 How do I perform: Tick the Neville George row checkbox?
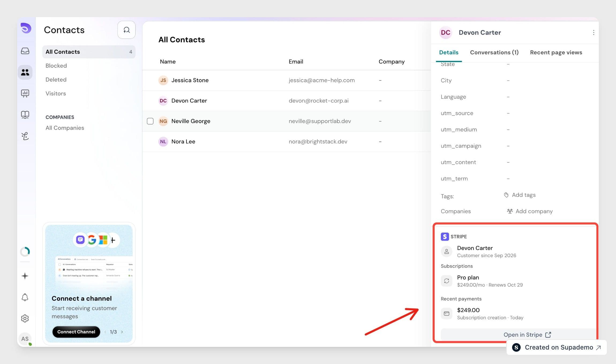[150, 121]
